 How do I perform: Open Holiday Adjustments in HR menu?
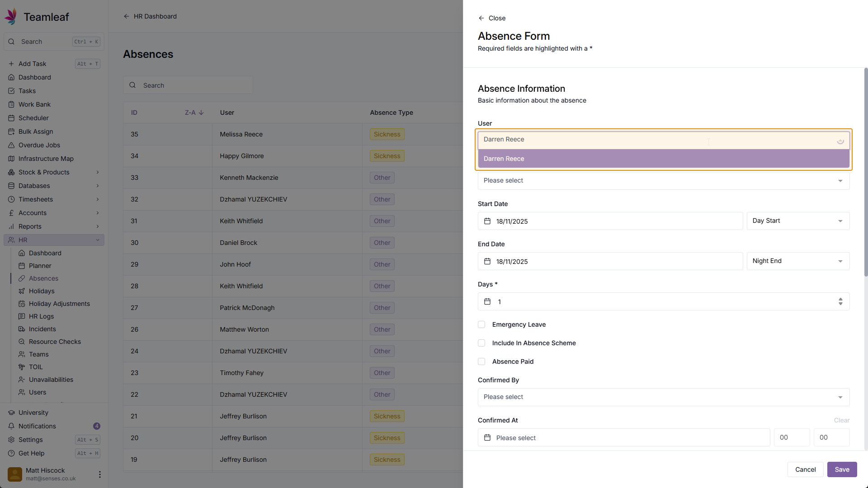click(59, 304)
